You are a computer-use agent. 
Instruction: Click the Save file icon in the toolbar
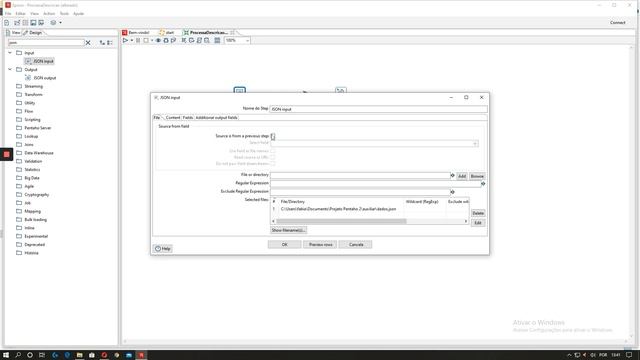coord(33,23)
